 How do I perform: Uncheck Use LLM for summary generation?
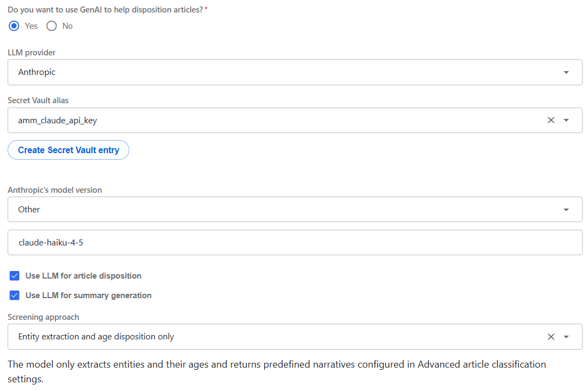pyautogui.click(x=15, y=295)
